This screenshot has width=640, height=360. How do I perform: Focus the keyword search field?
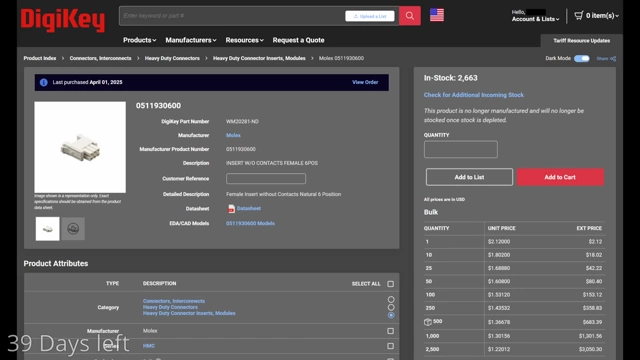point(232,16)
